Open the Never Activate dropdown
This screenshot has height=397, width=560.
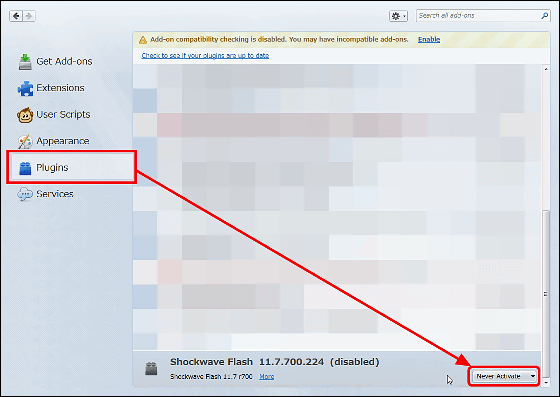[x=504, y=376]
